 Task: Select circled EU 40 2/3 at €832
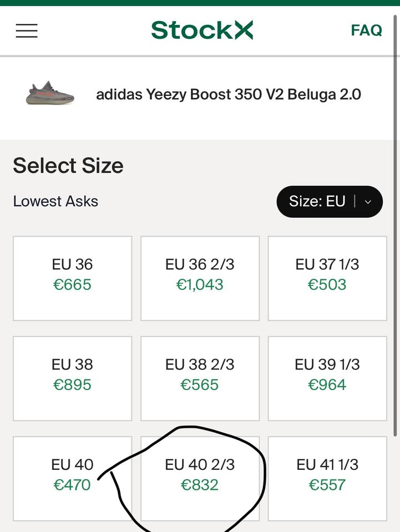(x=200, y=478)
